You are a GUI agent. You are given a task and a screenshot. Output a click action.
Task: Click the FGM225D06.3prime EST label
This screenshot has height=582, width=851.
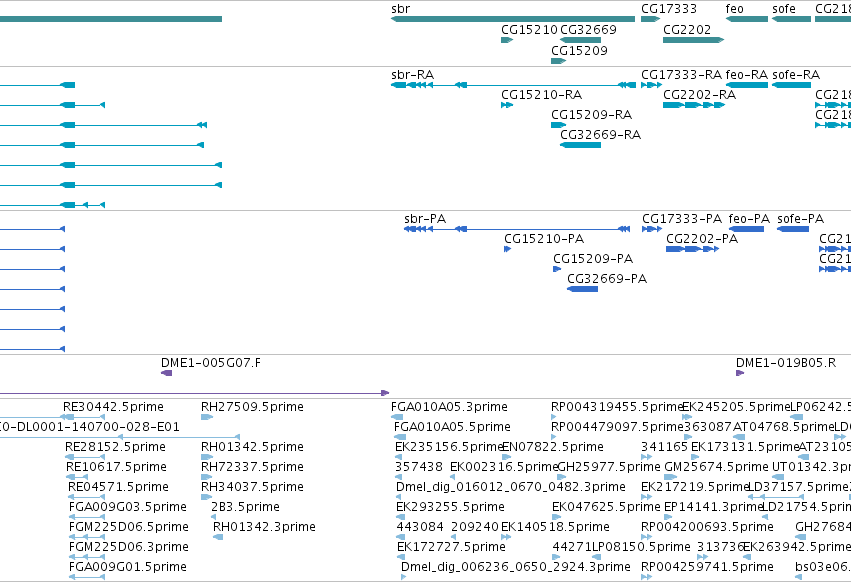pyautogui.click(x=129, y=548)
